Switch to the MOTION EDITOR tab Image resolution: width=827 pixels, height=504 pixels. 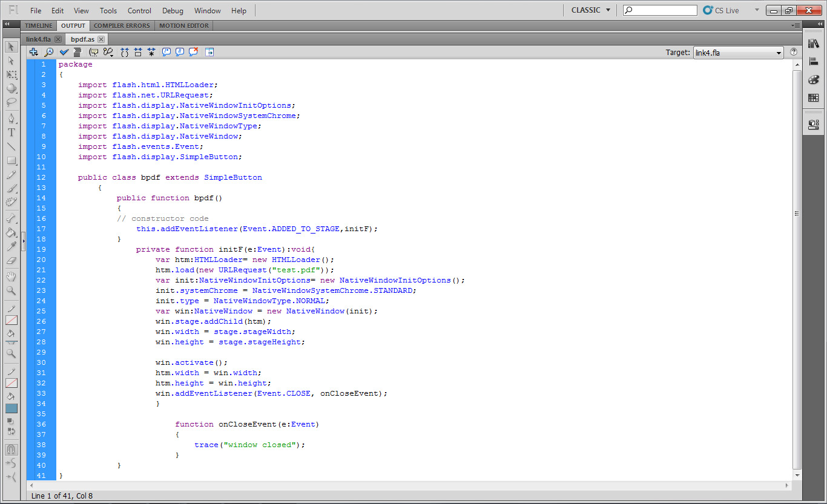(x=184, y=25)
